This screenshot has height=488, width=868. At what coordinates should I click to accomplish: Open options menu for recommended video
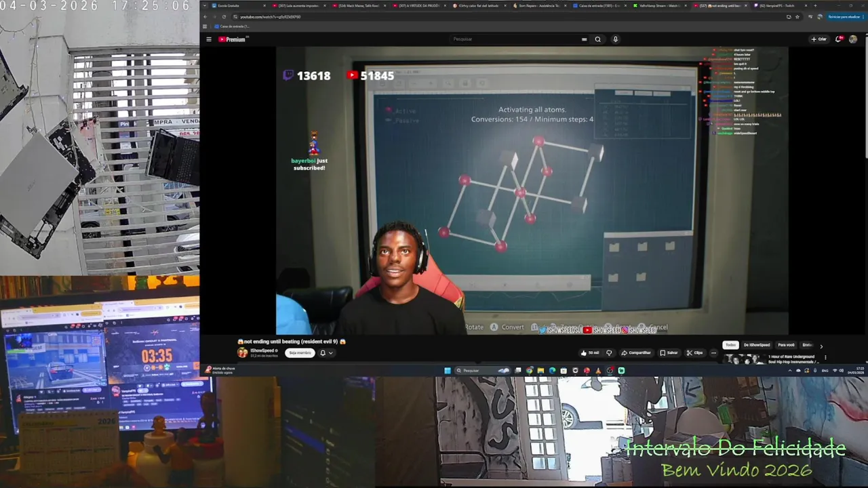pyautogui.click(x=825, y=357)
